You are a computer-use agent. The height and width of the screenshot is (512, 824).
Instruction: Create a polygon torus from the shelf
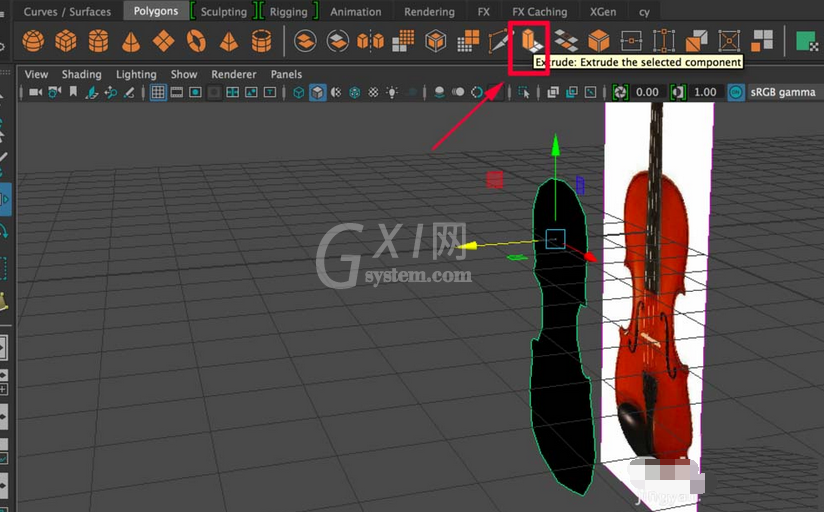click(x=196, y=40)
